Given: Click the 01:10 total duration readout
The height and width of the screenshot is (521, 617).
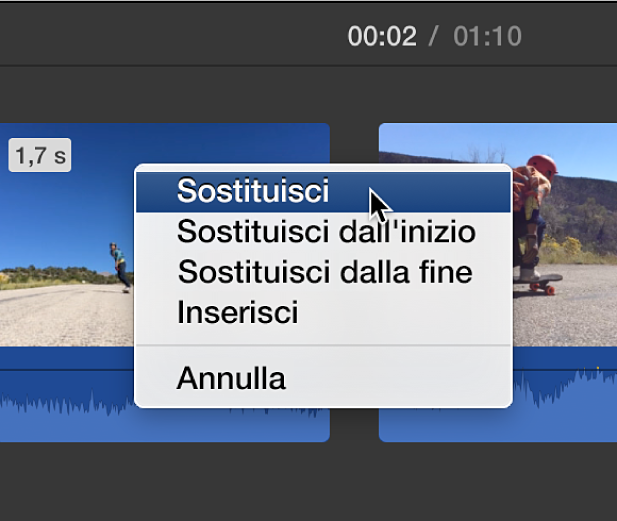Looking at the screenshot, I should click(487, 37).
